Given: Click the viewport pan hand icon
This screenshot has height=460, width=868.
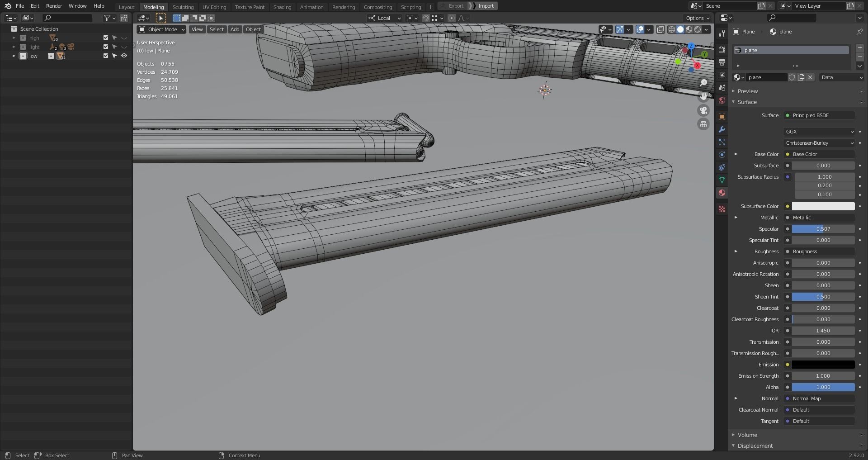Looking at the screenshot, I should (x=703, y=96).
